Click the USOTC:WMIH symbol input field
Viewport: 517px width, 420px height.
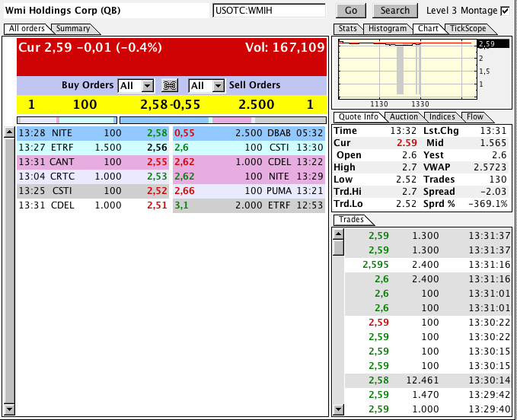tap(269, 11)
